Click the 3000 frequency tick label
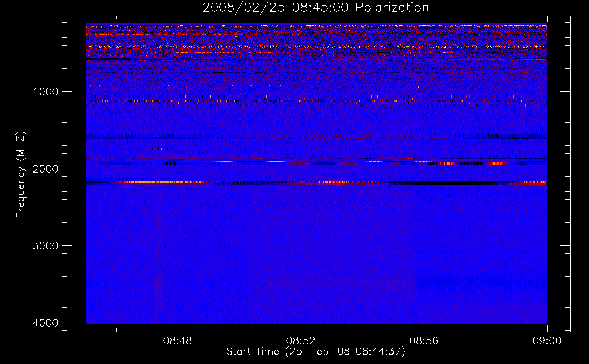The height and width of the screenshot is (364, 589). tap(46, 245)
